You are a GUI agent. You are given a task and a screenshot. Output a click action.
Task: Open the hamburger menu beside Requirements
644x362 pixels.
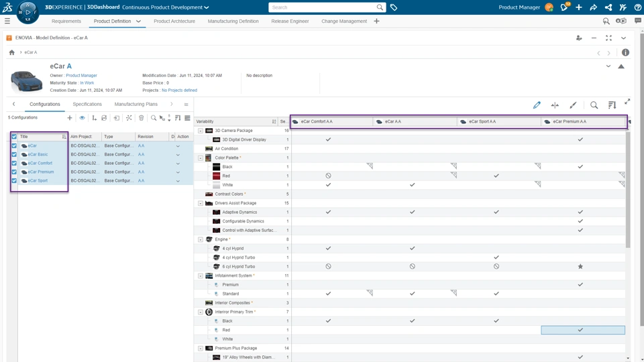(7, 21)
